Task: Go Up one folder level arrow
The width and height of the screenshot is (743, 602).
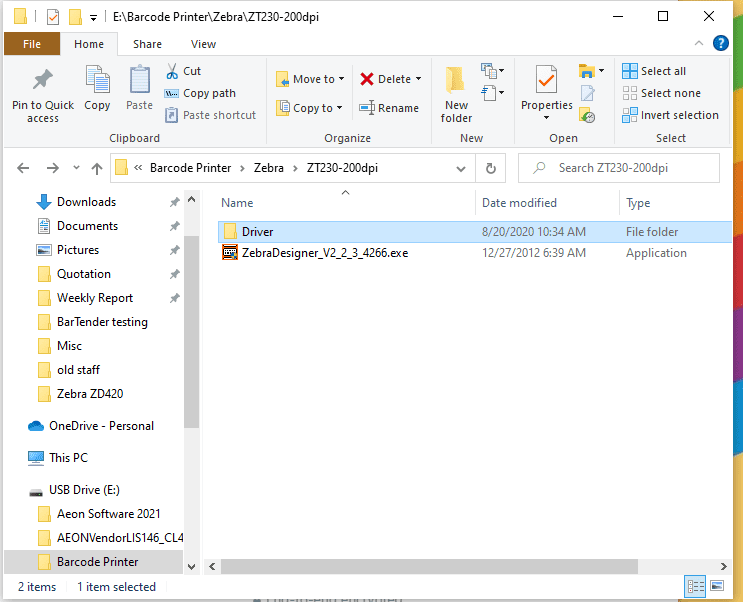Action: [x=97, y=168]
